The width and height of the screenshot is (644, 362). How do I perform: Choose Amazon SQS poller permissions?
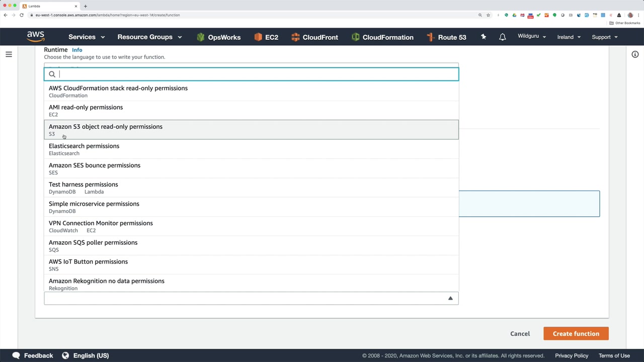[x=251, y=246]
